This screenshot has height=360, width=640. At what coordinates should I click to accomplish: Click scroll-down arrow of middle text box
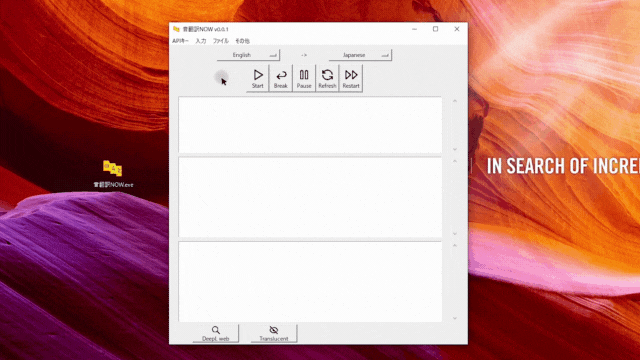455,233
